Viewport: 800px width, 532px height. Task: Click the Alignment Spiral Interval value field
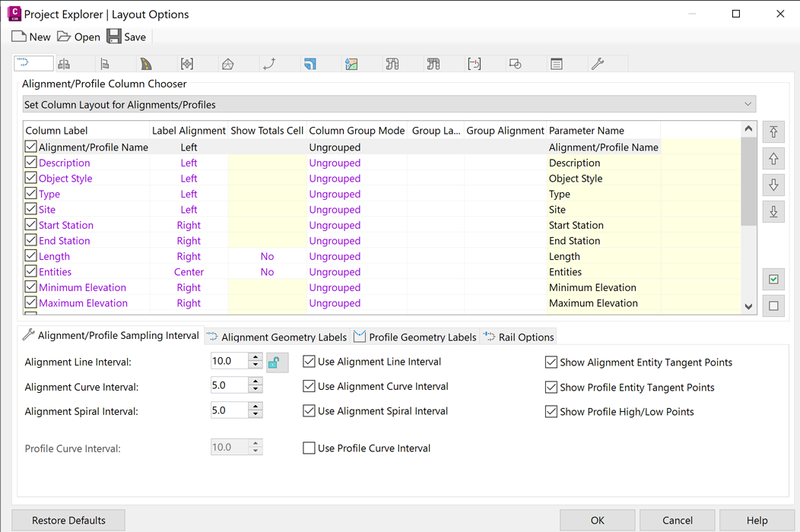point(230,410)
